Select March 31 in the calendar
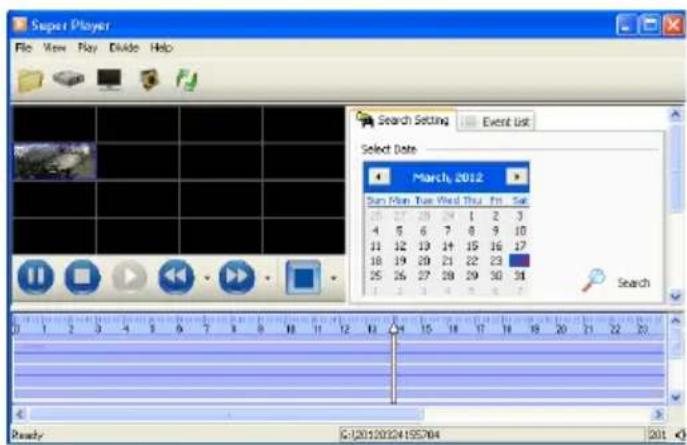The image size is (687, 445). pos(520,276)
